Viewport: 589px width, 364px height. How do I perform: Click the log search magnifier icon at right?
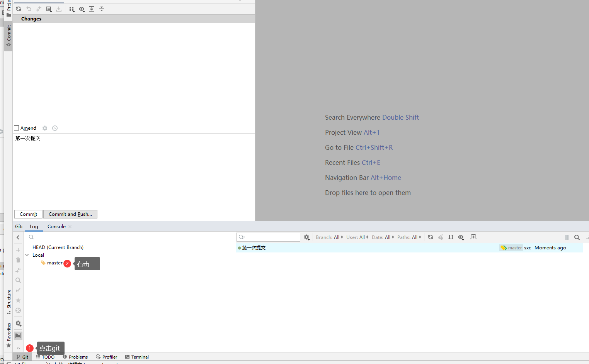[577, 237]
